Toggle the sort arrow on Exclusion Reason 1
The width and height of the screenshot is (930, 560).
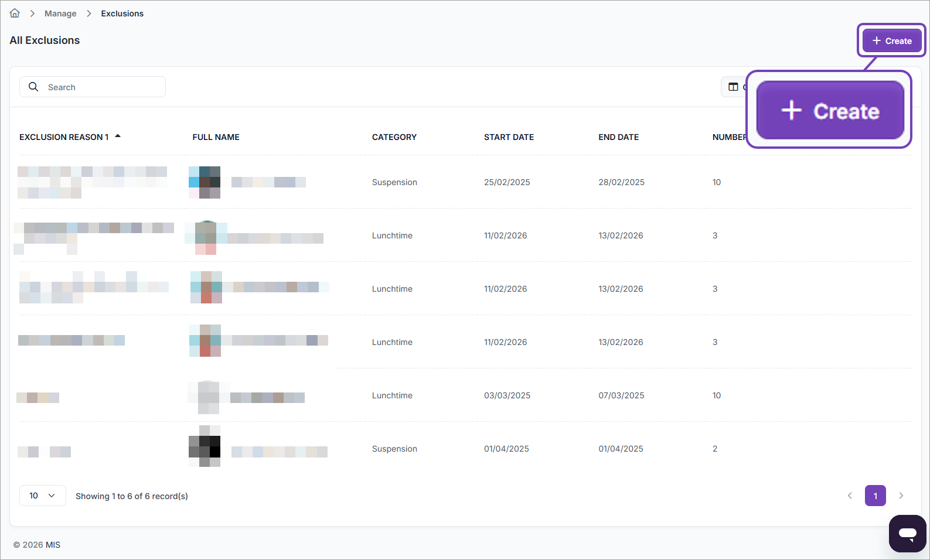118,136
